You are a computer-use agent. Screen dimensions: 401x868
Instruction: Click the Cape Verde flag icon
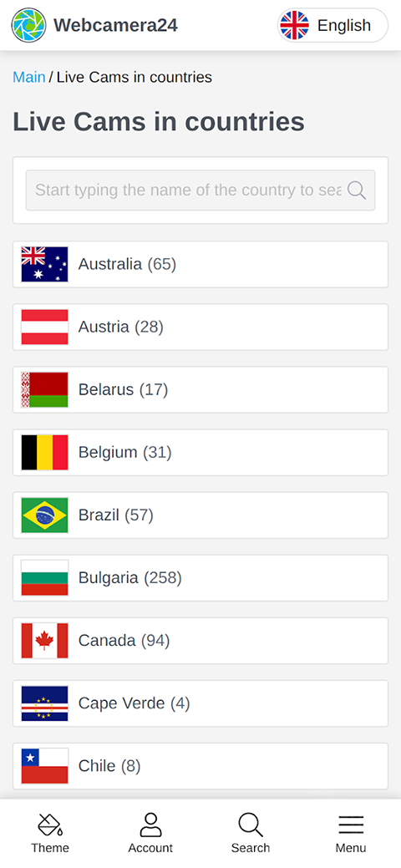(45, 703)
